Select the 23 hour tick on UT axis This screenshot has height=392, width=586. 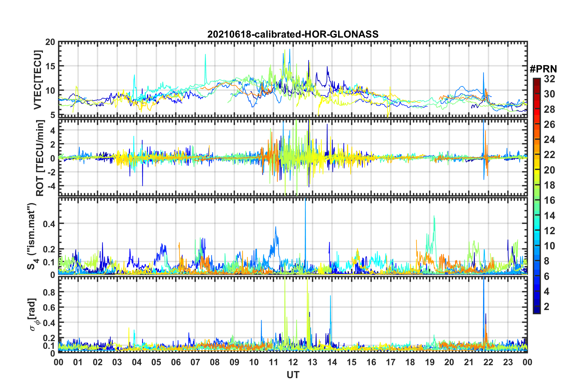pos(508,362)
